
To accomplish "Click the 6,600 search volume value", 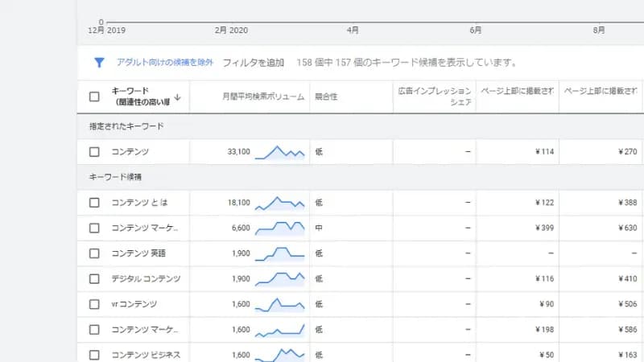I will click(x=241, y=228).
